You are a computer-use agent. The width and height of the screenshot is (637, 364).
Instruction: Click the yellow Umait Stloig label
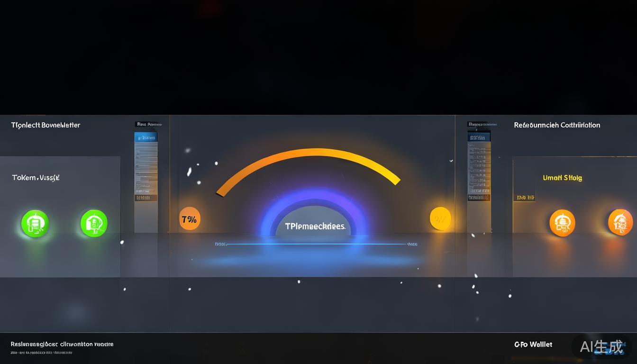click(562, 178)
